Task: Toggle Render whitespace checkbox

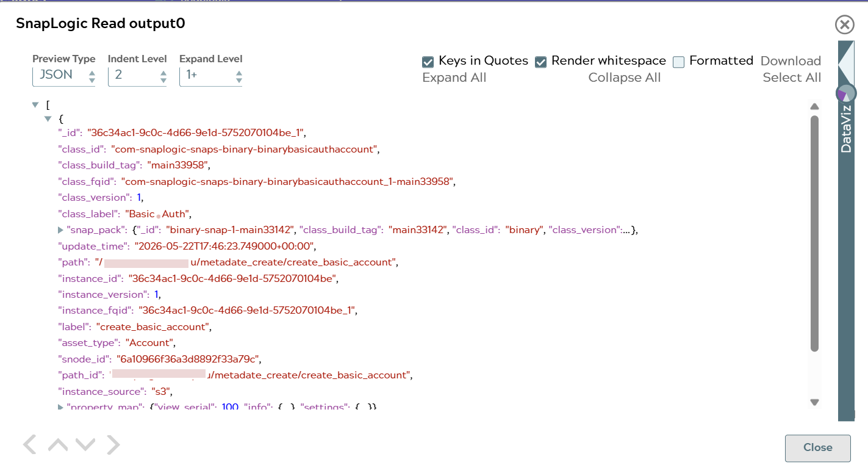Action: (540, 62)
